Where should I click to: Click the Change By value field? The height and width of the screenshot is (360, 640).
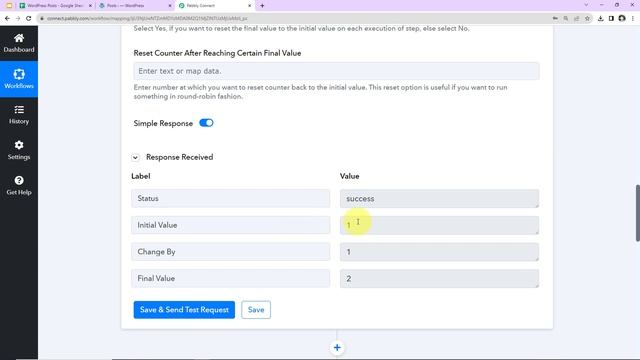tap(440, 252)
